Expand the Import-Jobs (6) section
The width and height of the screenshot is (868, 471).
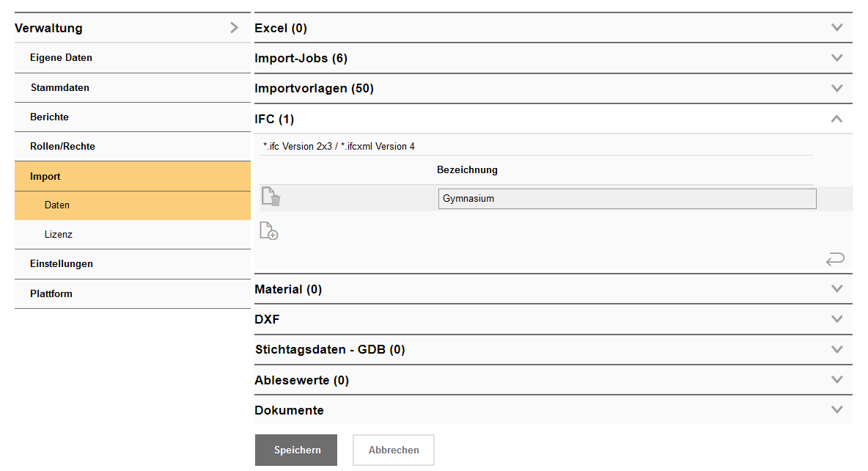click(836, 58)
